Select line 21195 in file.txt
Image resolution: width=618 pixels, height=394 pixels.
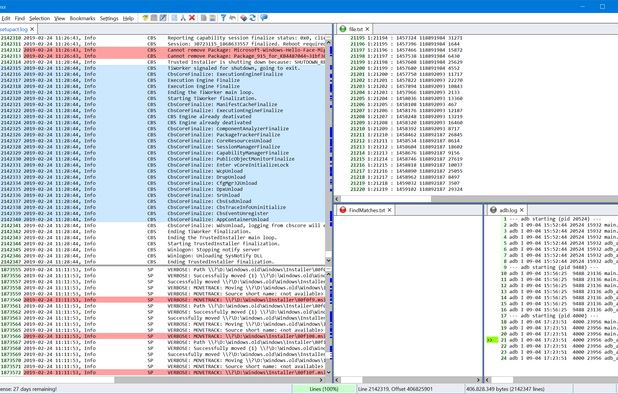coord(406,38)
